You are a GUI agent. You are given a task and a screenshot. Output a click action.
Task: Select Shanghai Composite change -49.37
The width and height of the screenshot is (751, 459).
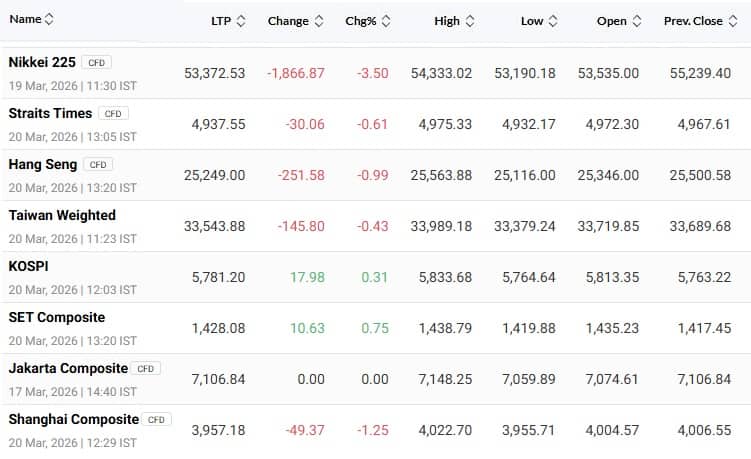point(305,430)
